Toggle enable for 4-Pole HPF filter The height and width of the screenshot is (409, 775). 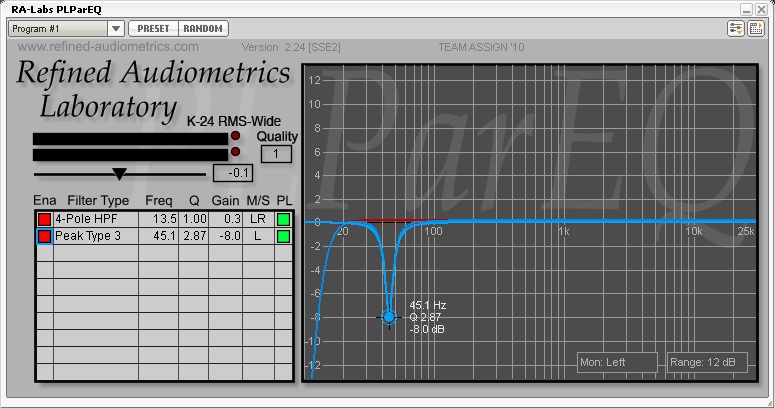point(44,219)
